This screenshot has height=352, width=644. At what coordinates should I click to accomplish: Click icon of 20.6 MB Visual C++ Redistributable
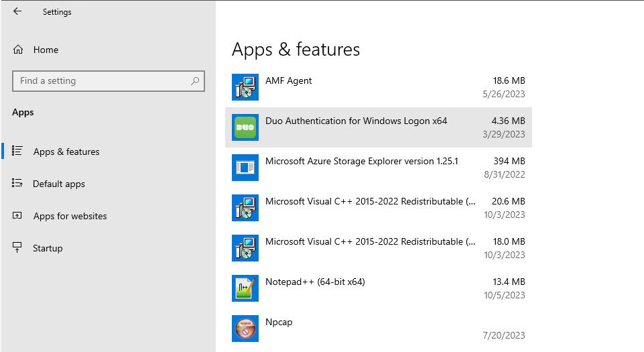pyautogui.click(x=245, y=208)
